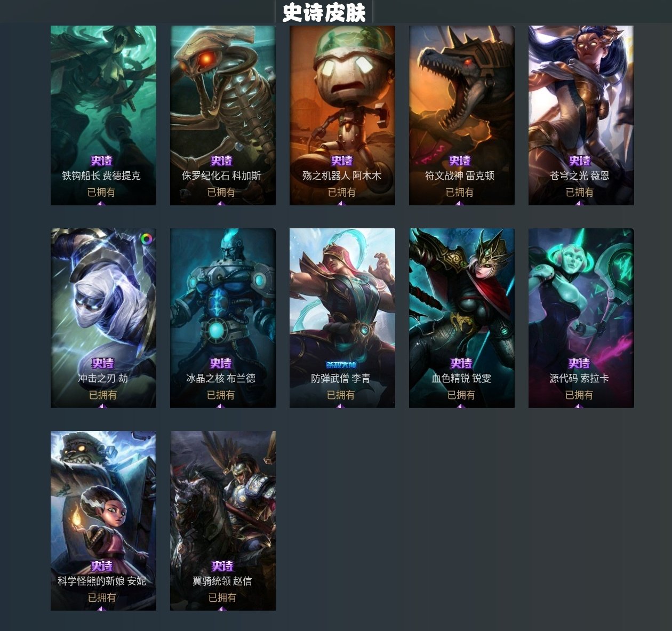Click the 杀戮天神 badge on 防弹武僧 李青
This screenshot has height=631, width=672.
coord(341,365)
